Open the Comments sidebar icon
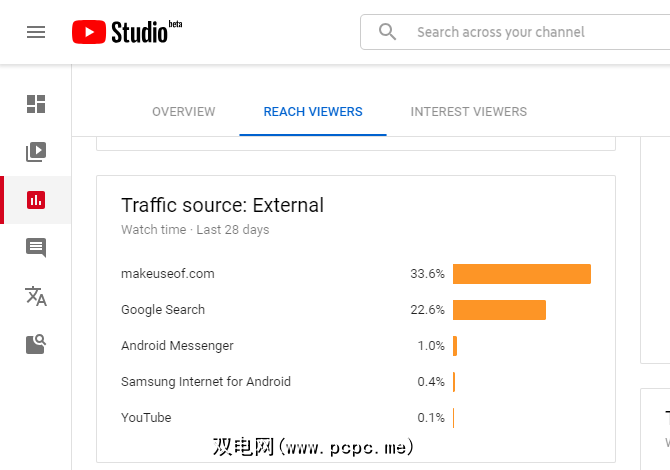 click(x=36, y=248)
